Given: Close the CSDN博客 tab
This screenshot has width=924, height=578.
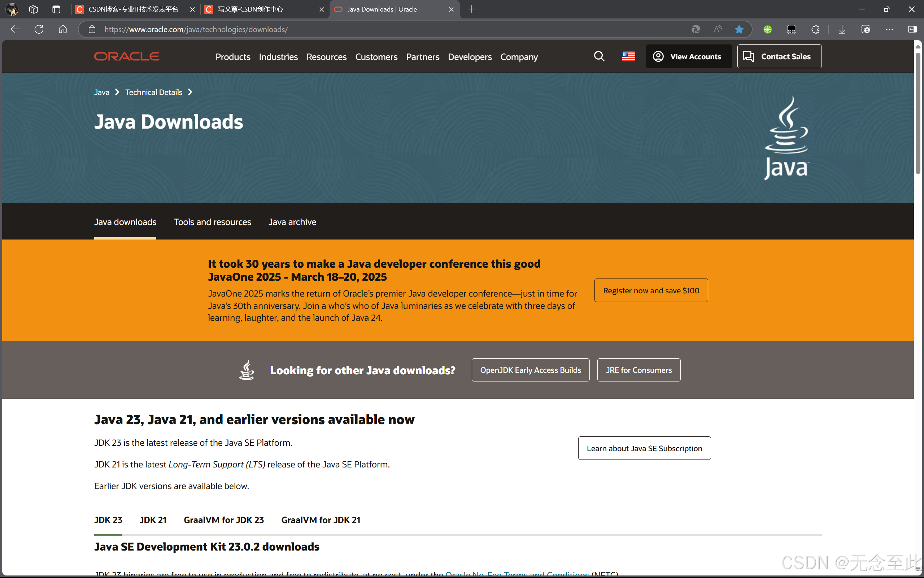Looking at the screenshot, I should (x=192, y=9).
